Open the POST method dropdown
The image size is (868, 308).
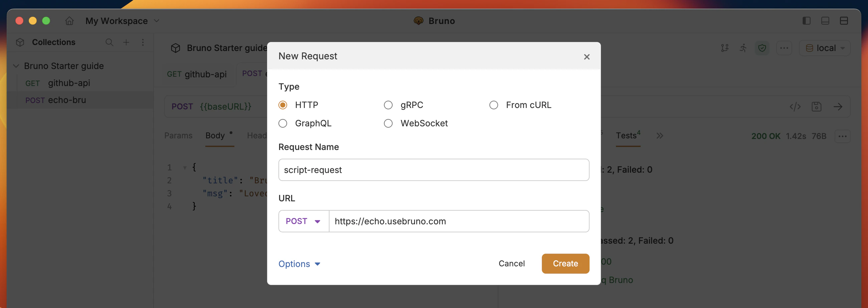[303, 221]
